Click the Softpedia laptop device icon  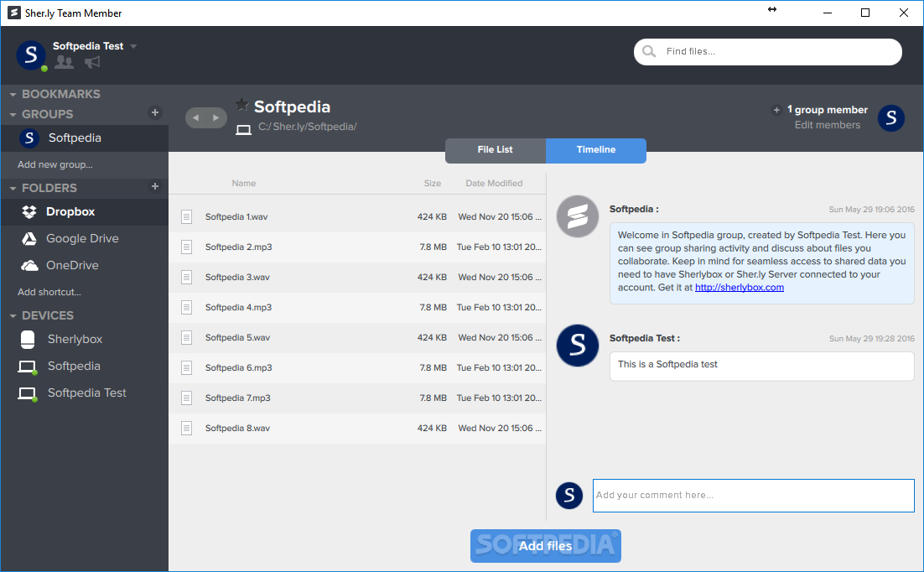pyautogui.click(x=27, y=367)
